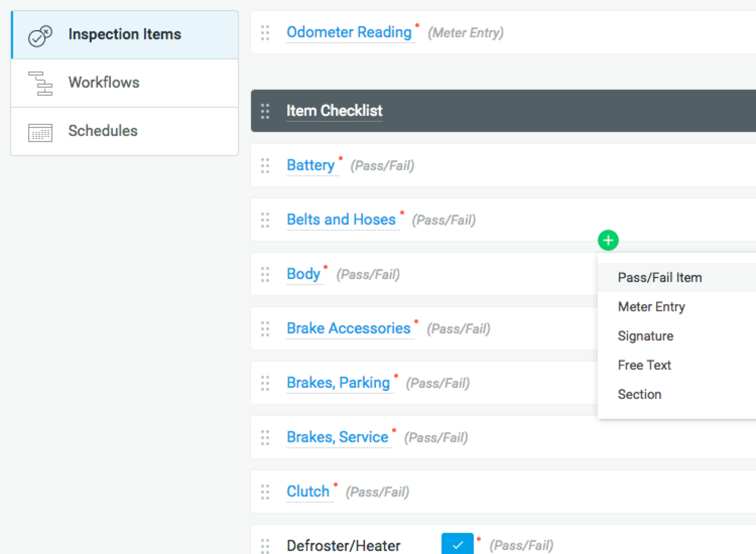Screen dimensions: 756x554
Task: Confirm Defroster/Heater name with blue checkmark
Action: (x=457, y=544)
